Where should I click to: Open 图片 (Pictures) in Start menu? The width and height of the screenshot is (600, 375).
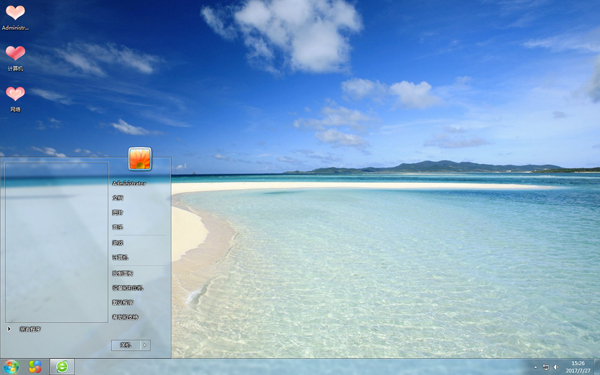(x=117, y=212)
